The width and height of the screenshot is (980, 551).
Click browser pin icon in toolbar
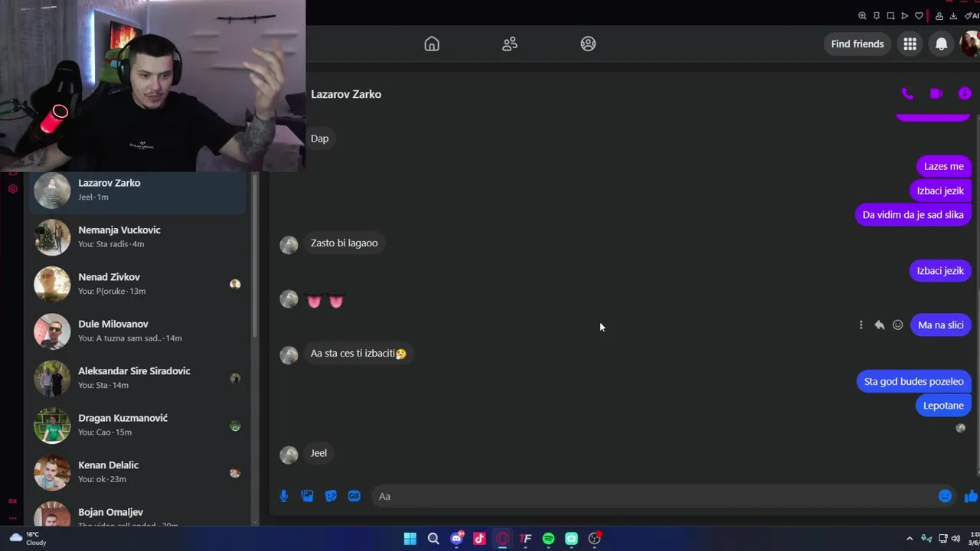[x=876, y=15]
